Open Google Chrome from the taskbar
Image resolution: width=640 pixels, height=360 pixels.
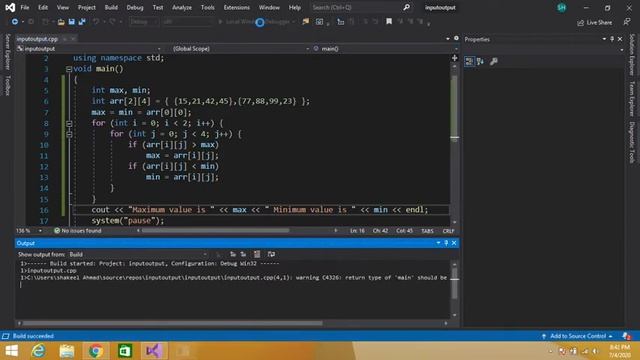[x=96, y=351]
